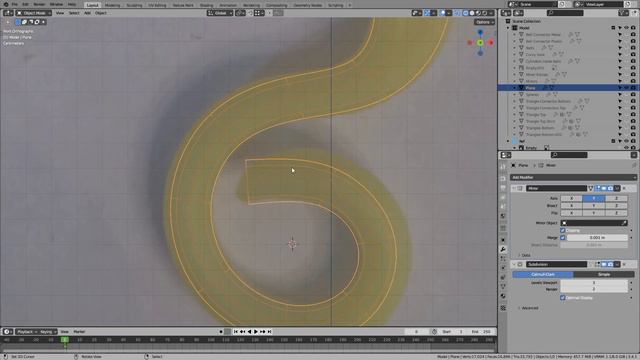This screenshot has height=360, width=640.
Task: Switch to the Modeling workspace tab
Action: point(112,5)
